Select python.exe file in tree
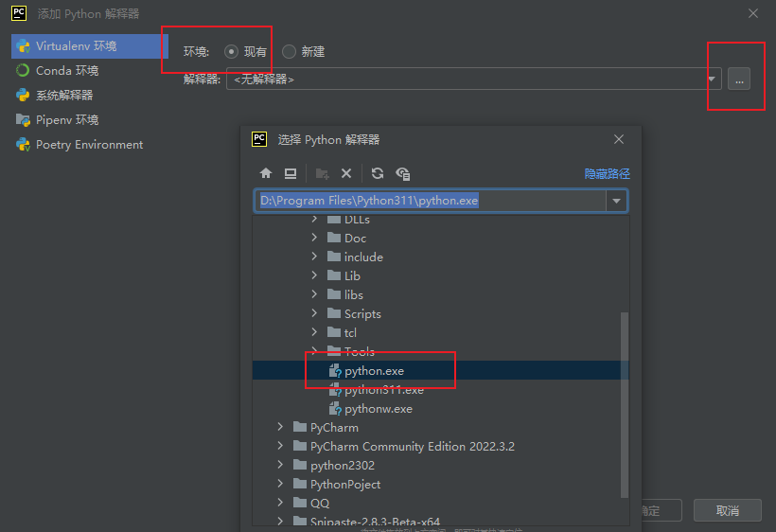 click(440, 371)
